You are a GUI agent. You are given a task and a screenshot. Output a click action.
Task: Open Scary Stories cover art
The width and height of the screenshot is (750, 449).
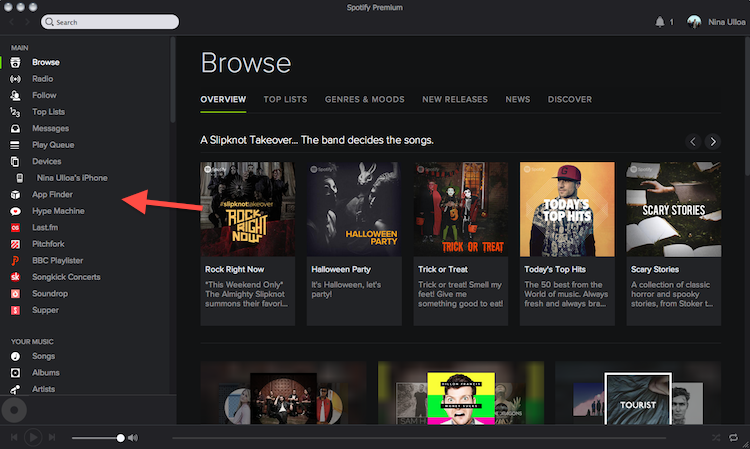point(674,209)
